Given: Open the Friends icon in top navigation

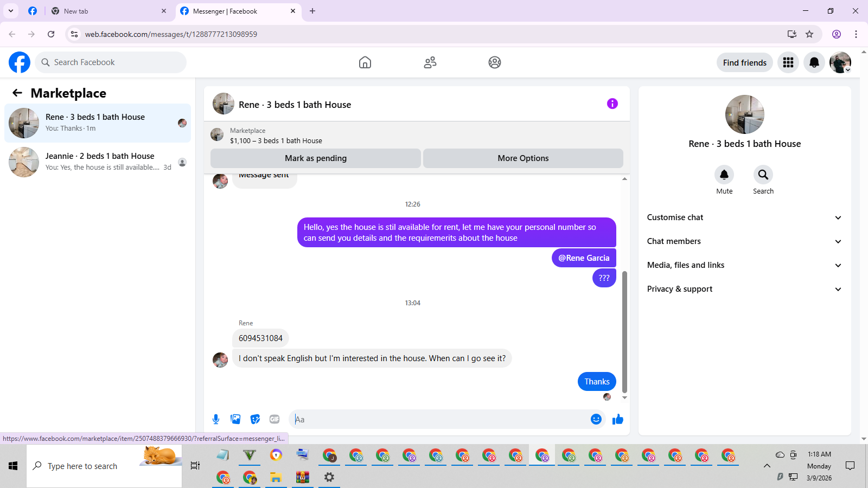Looking at the screenshot, I should (430, 62).
